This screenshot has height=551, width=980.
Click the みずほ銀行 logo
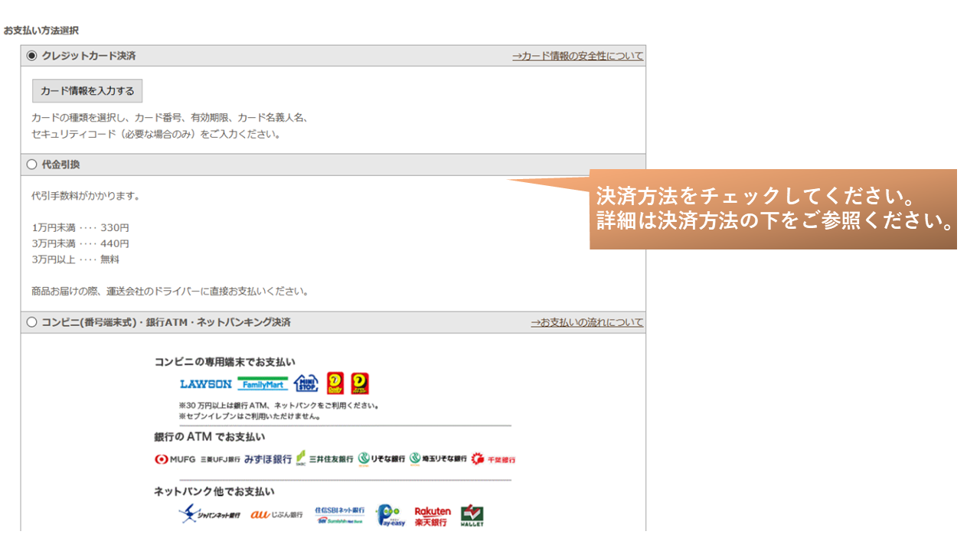(268, 459)
